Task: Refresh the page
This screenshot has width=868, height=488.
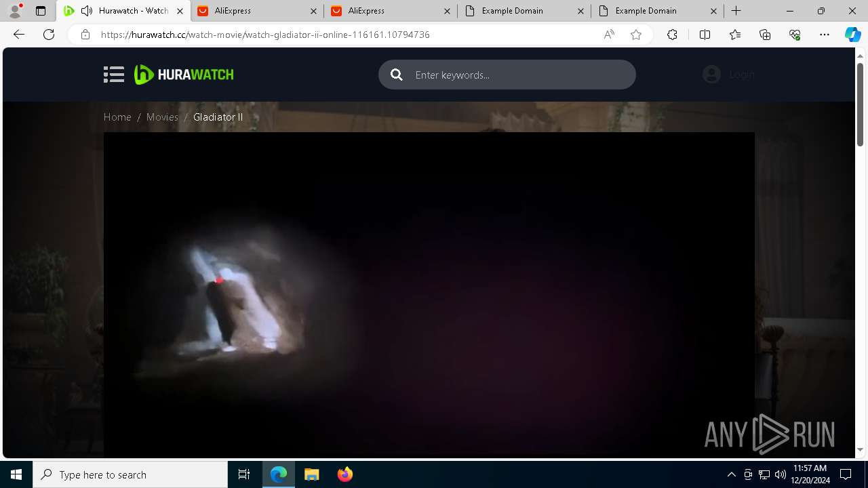Action: click(49, 35)
